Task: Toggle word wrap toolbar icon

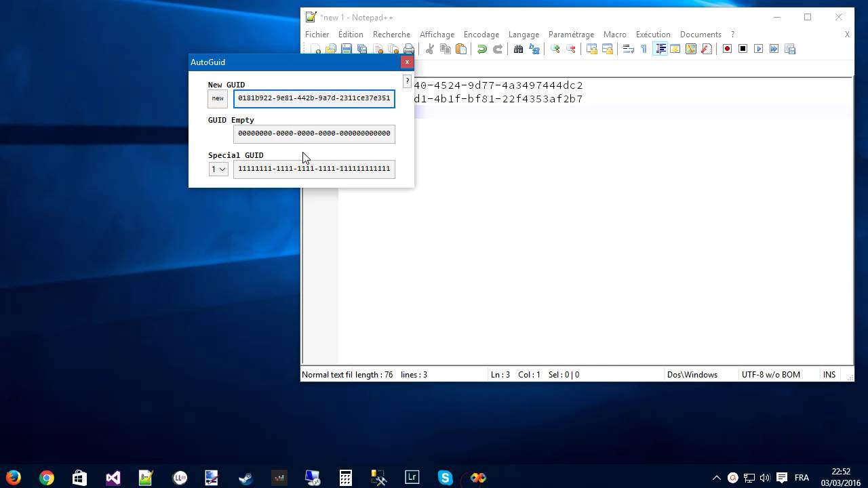Action: pos(628,49)
